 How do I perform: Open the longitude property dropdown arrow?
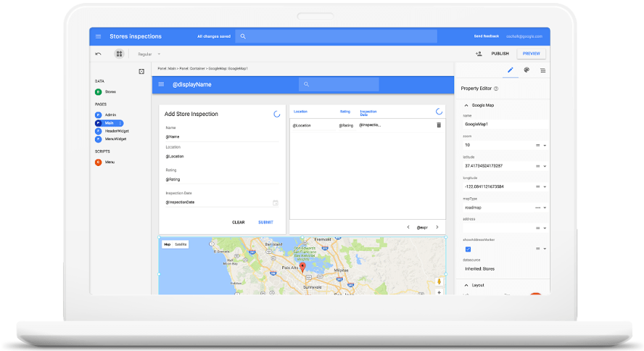(545, 187)
